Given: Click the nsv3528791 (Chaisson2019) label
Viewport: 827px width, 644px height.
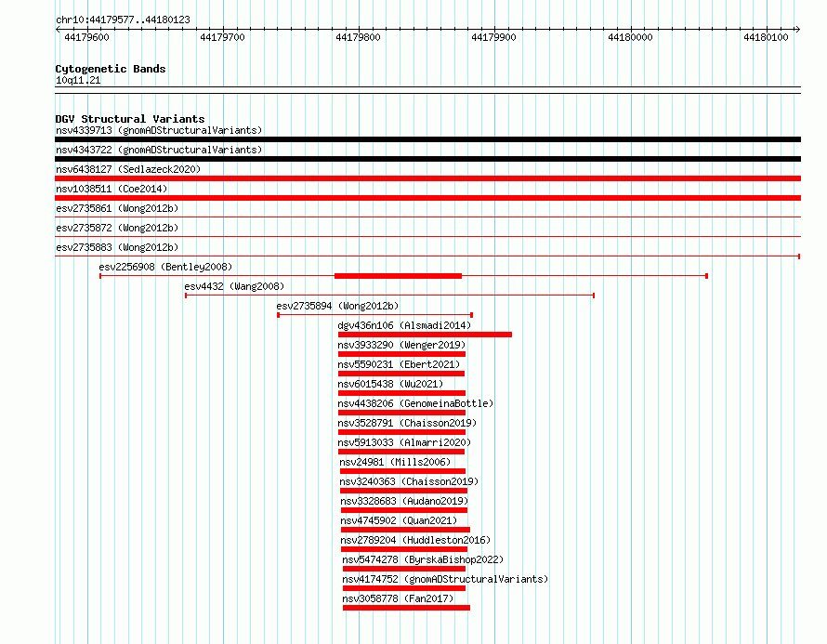Looking at the screenshot, I should 407,423.
